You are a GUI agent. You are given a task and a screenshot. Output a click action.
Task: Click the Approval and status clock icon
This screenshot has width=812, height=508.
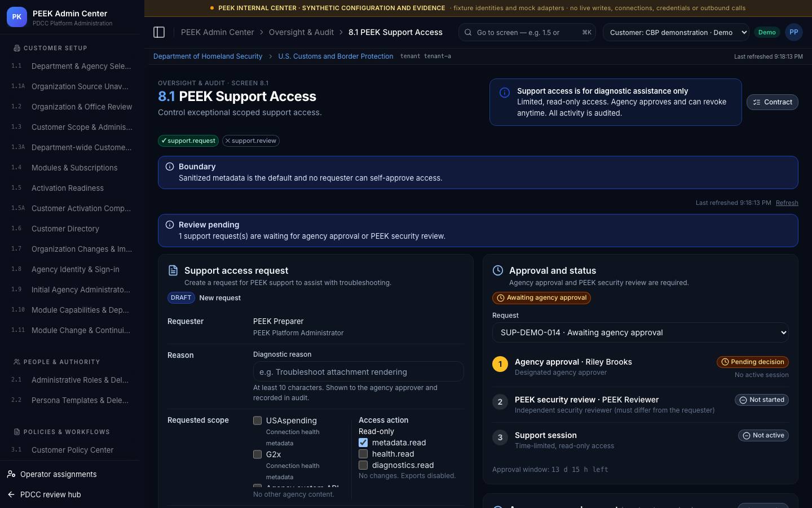click(498, 270)
